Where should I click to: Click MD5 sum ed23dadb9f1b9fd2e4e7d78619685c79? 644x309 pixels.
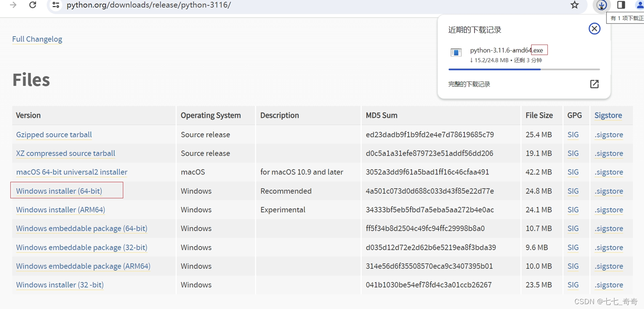point(430,134)
